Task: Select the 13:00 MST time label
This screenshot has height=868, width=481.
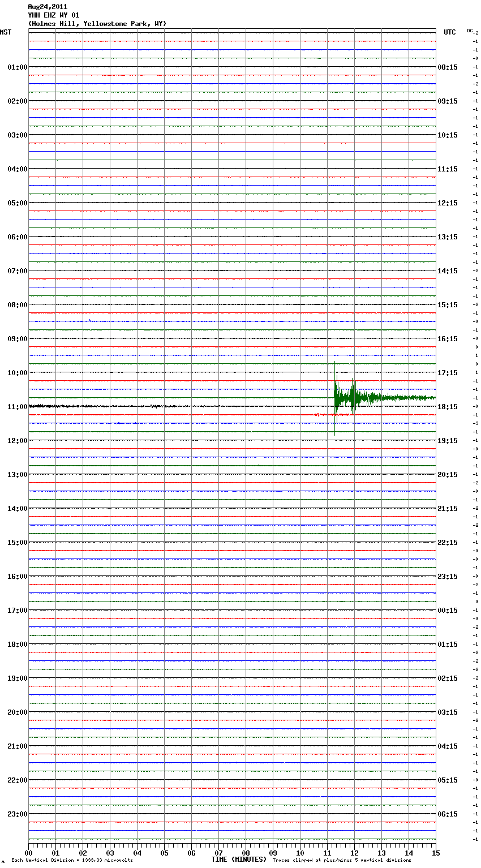Action: click(x=18, y=475)
